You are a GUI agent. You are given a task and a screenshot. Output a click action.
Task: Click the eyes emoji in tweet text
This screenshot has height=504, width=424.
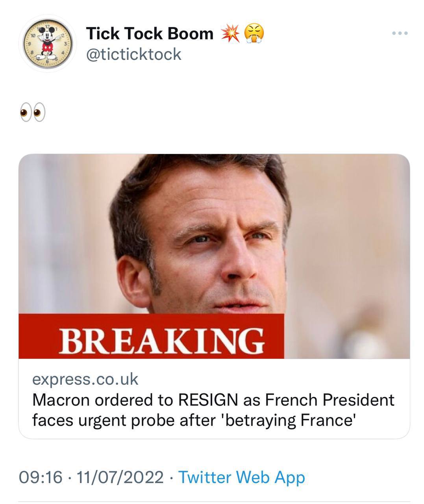(x=32, y=113)
